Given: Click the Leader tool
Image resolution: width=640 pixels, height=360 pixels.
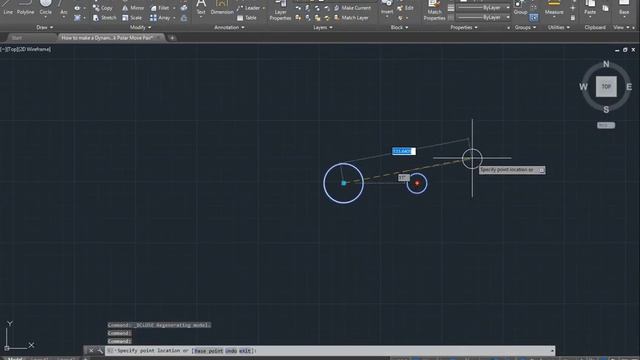Looking at the screenshot, I should 248,8.
